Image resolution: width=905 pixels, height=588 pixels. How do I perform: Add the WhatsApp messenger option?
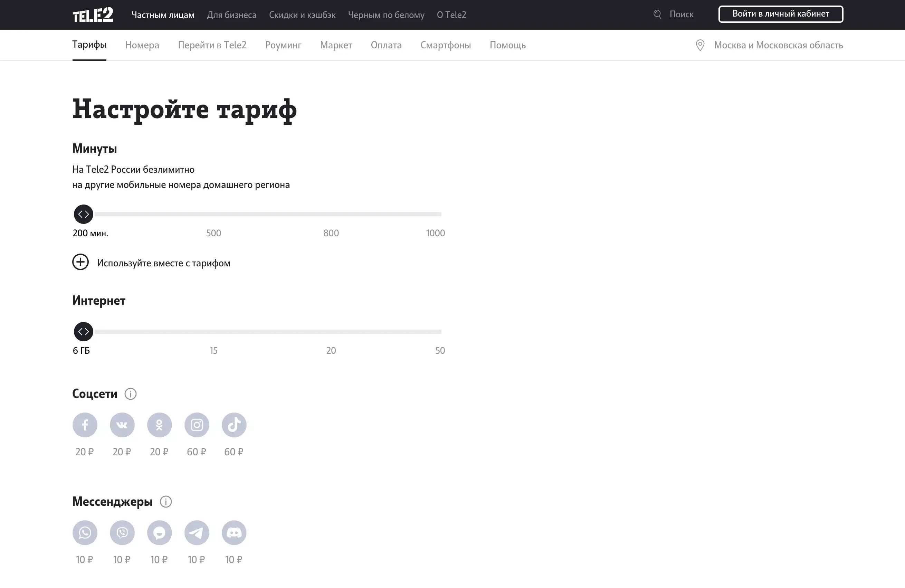[x=85, y=532]
